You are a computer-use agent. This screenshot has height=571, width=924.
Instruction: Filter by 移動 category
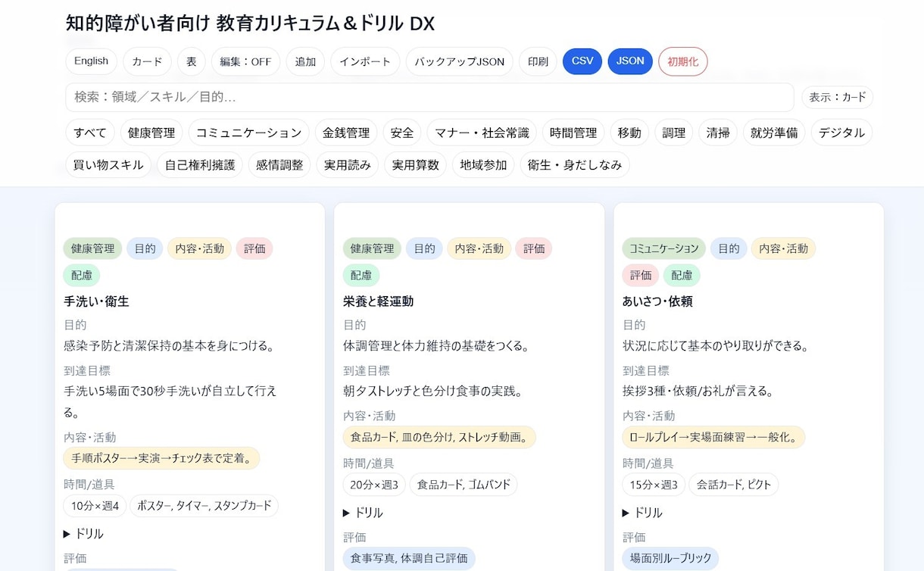(629, 133)
